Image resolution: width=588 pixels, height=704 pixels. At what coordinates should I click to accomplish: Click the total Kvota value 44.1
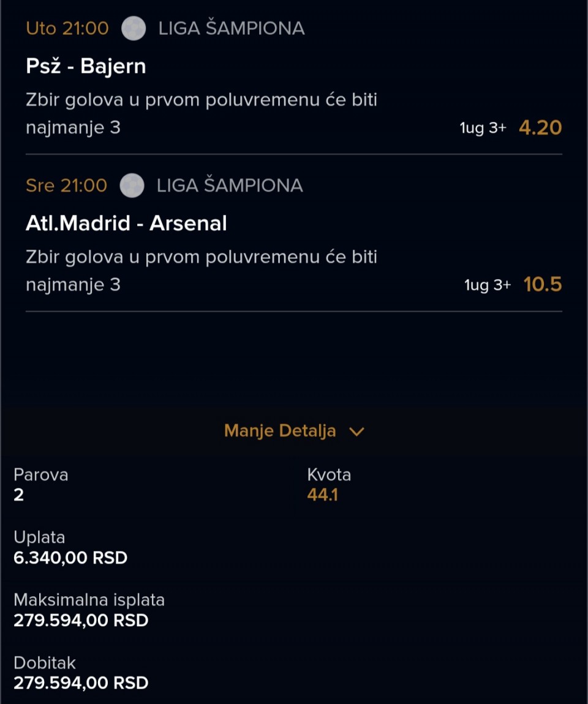pyautogui.click(x=322, y=495)
